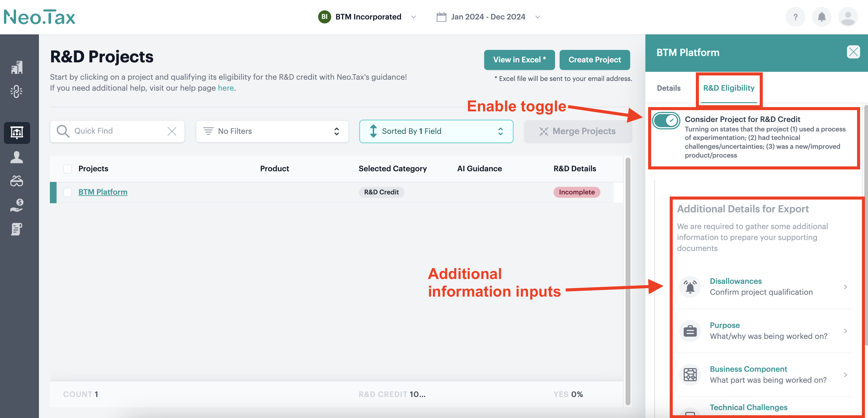The height and width of the screenshot is (418, 868).
Task: Open the BTM Incorporated company dropdown
Action: tap(367, 17)
